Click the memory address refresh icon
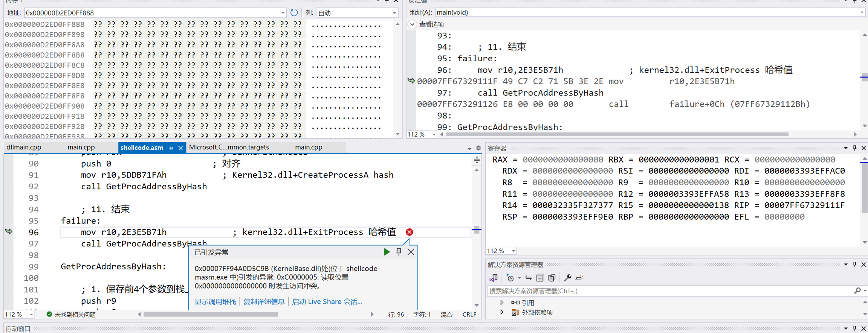Image resolution: width=868 pixels, height=333 pixels. point(294,13)
